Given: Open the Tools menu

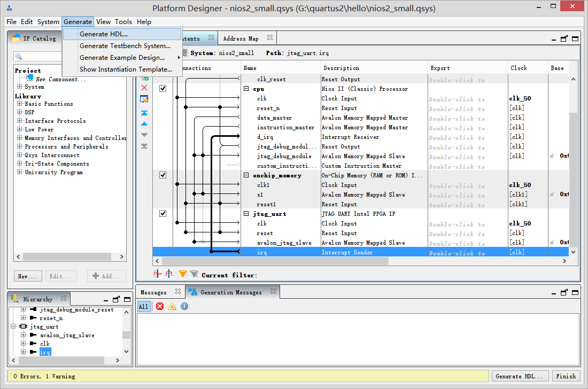Looking at the screenshot, I should tap(123, 22).
